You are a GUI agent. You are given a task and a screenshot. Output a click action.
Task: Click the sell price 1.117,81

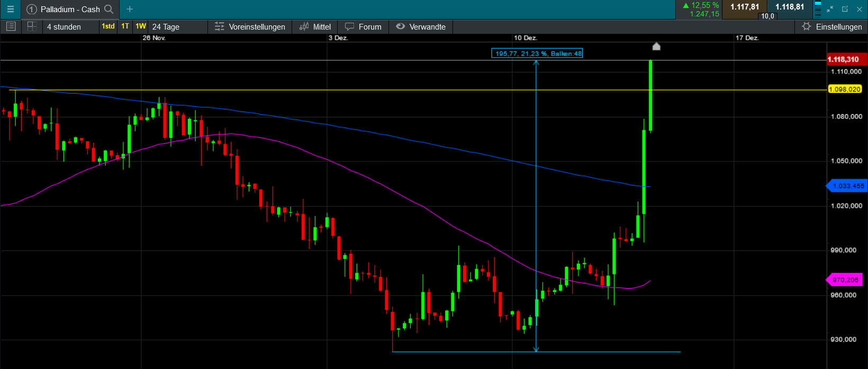click(745, 7)
